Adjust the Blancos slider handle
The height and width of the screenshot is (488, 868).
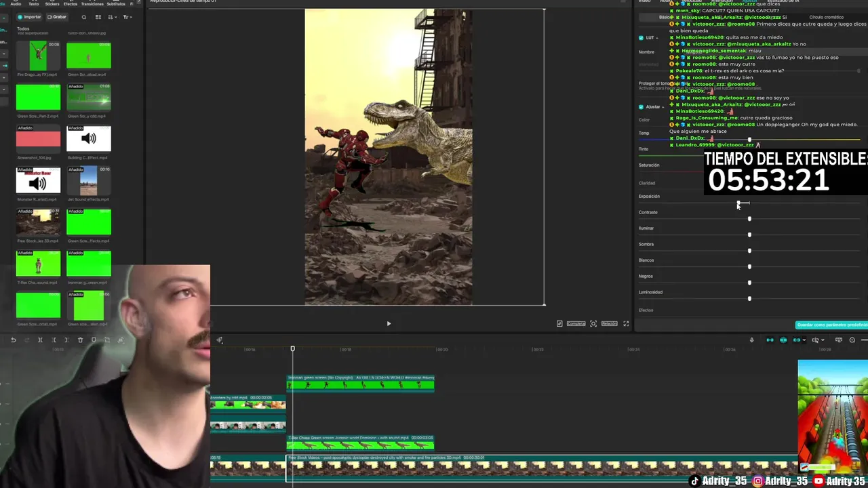click(749, 266)
